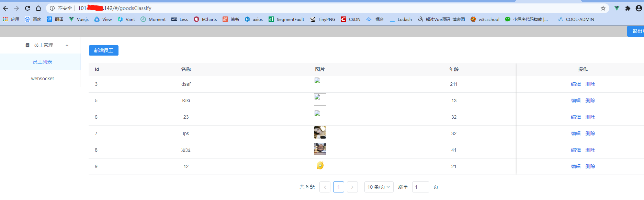Viewport: 644px width, 200px height.
Task: Open the 10 条/页 page size dropdown
Action: tap(379, 187)
